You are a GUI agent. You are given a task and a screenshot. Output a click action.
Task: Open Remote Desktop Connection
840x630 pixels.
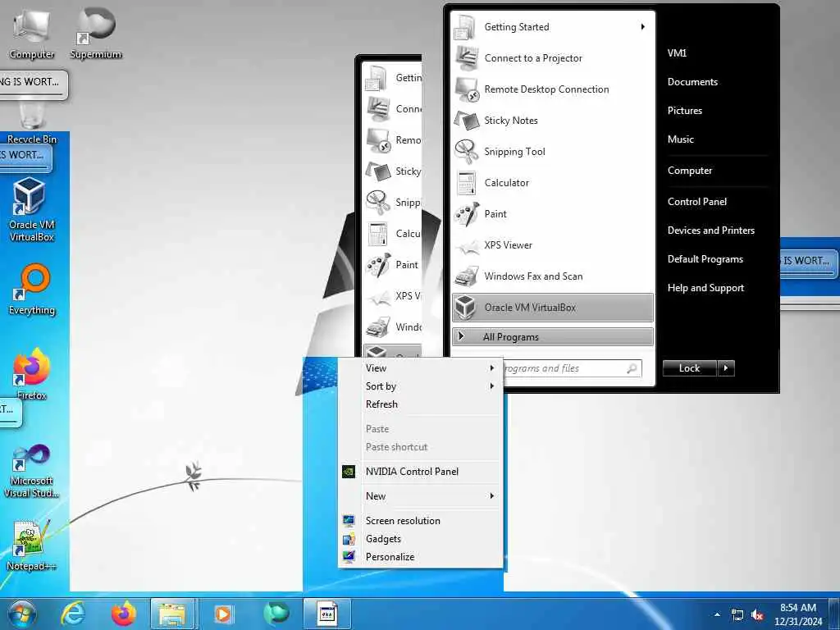(552, 89)
